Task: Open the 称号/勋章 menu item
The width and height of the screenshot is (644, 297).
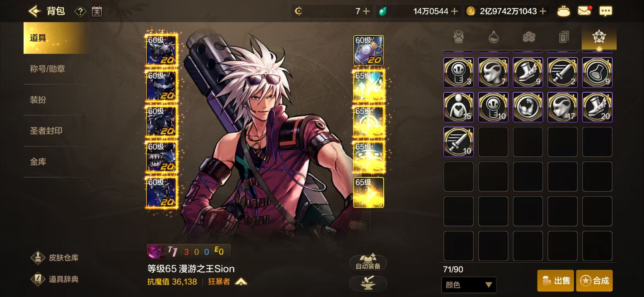Action: tap(47, 69)
